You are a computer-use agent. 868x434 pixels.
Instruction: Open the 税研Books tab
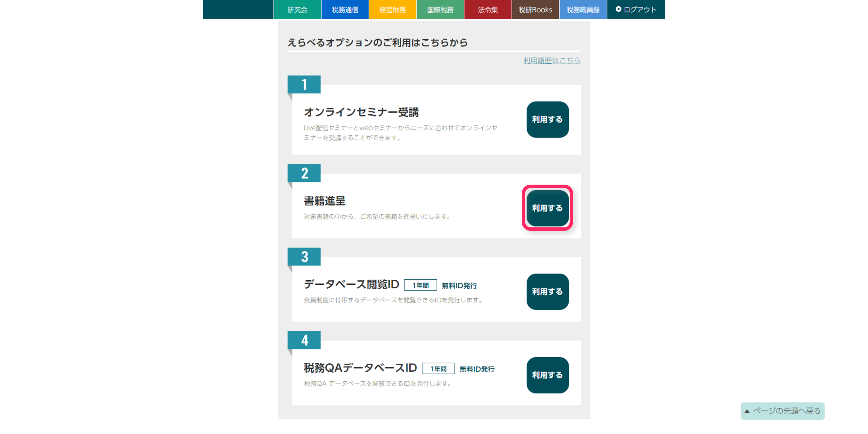535,9
